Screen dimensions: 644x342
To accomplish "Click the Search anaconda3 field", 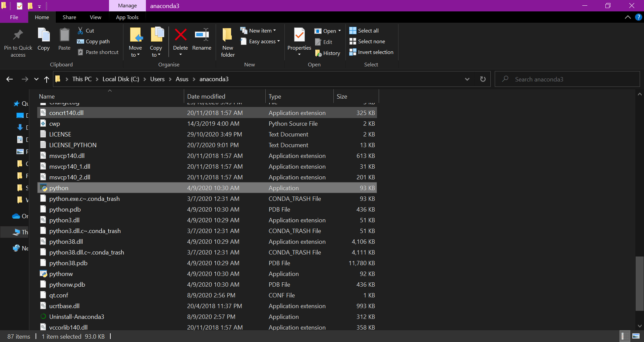I will (567, 79).
